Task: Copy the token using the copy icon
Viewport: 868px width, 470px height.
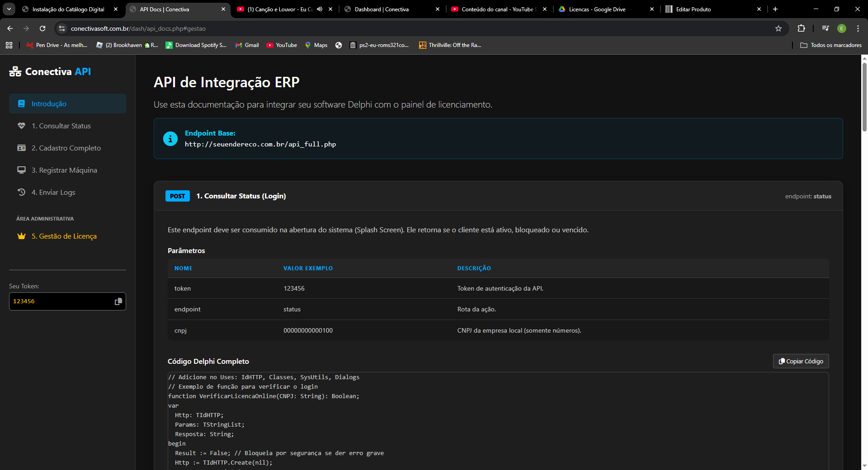Action: (118, 301)
